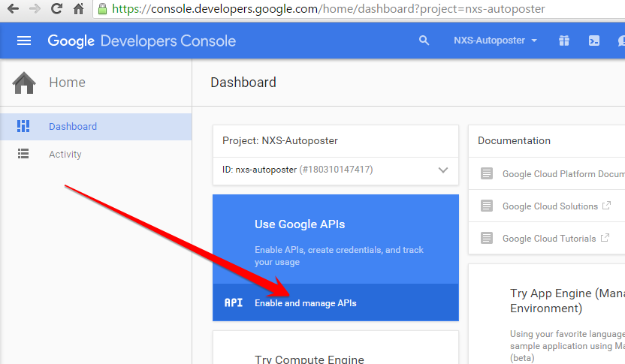Click the Try Compute Engine heading
Image resolution: width=625 pixels, height=364 pixels.
(x=309, y=359)
